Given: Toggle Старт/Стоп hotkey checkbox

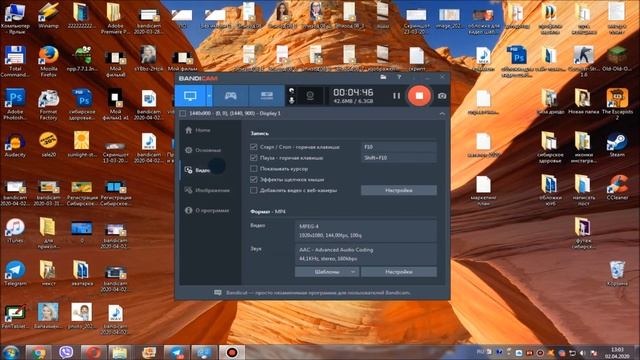Looking at the screenshot, I should pos(253,147).
